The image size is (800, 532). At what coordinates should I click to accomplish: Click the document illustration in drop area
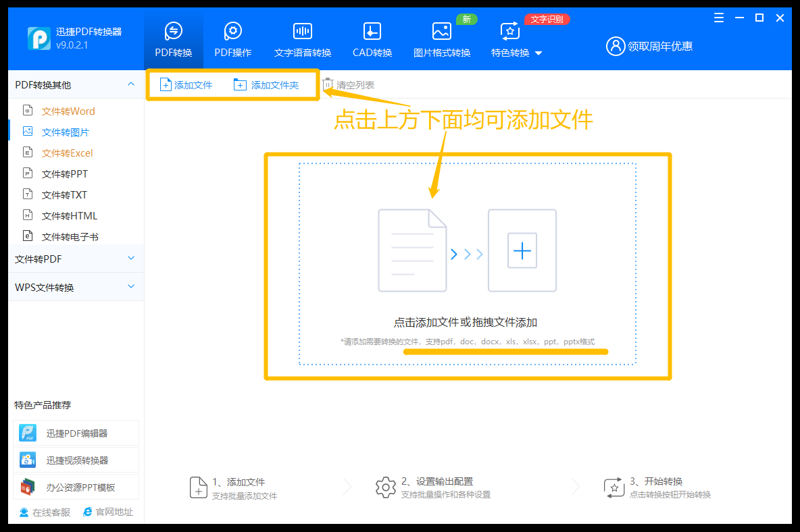click(x=412, y=250)
